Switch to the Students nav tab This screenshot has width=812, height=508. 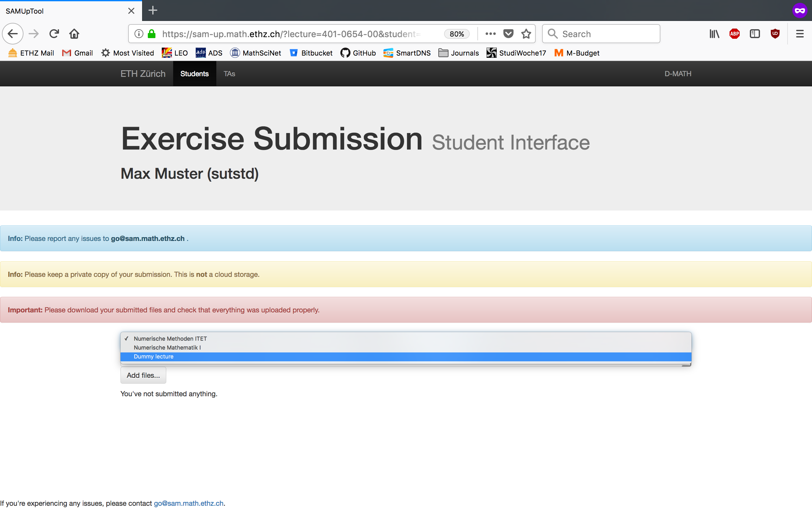click(195, 74)
